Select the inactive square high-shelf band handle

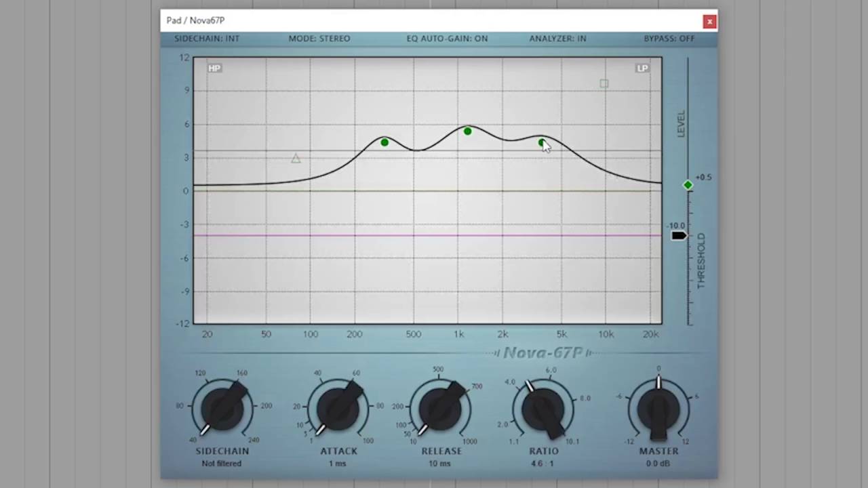point(604,83)
